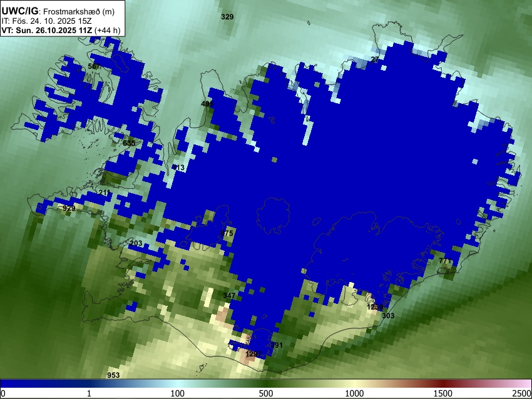This screenshot has height=399, width=532.
Task: Click the valid time line 'VT: Sun. 26.10.2025 11Z'
Action: 47,31
